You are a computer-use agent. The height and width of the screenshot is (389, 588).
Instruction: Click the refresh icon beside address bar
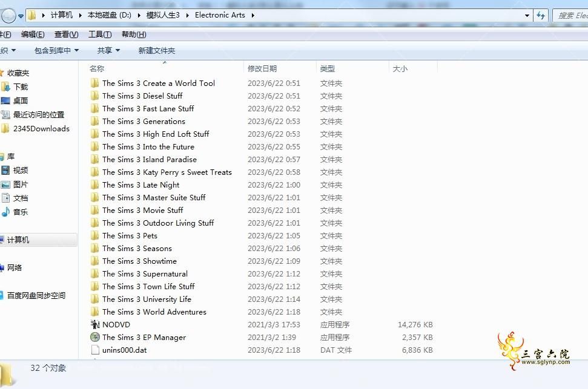[541, 15]
